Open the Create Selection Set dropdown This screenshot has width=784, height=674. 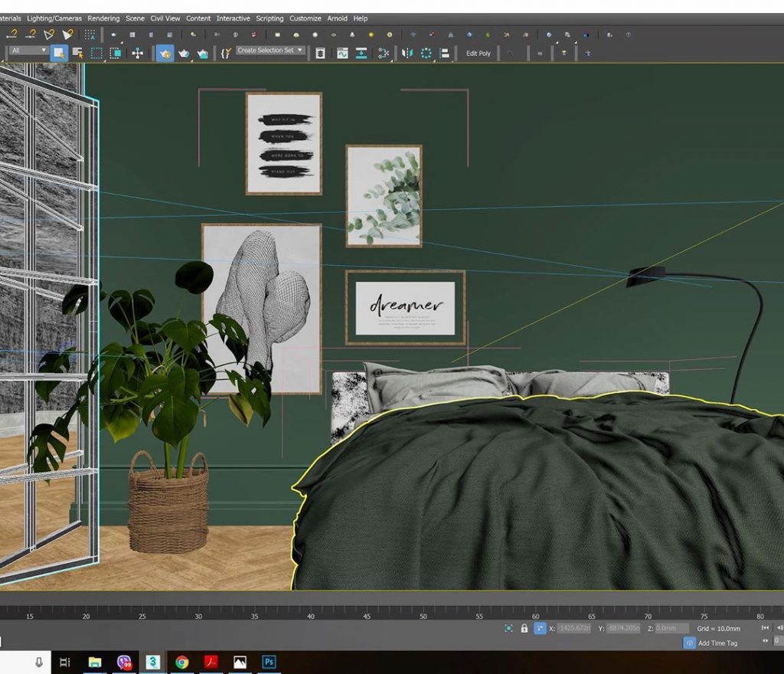click(x=270, y=51)
